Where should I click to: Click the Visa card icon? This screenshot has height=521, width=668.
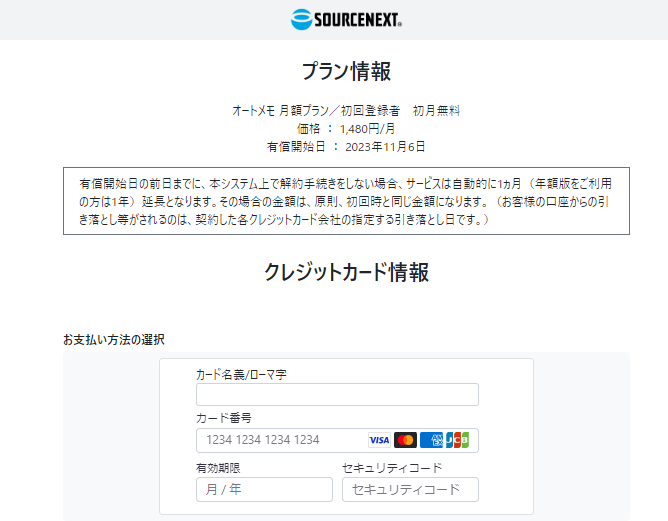pos(379,440)
